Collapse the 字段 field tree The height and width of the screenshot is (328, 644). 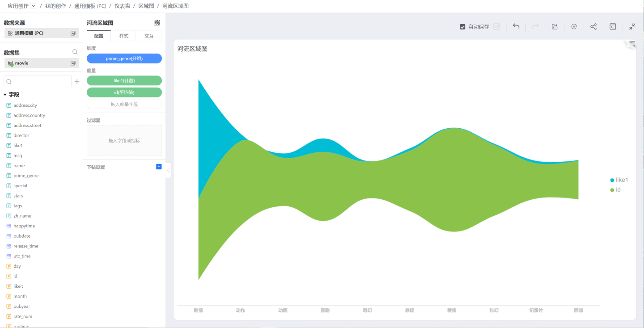coord(5,95)
